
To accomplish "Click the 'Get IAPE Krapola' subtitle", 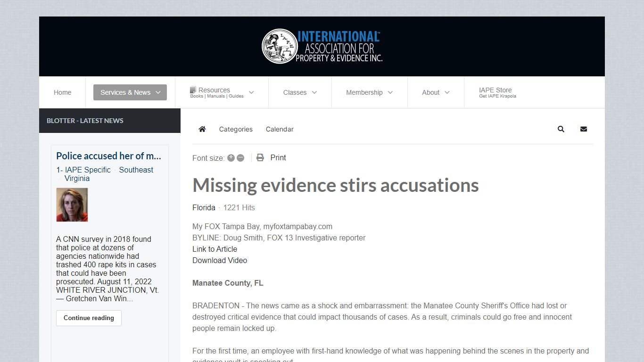I will pos(497,96).
